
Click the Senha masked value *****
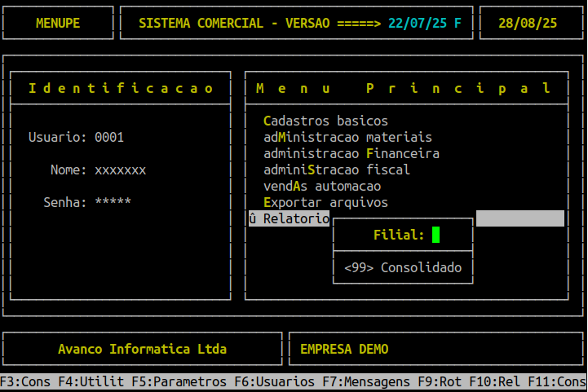(113, 201)
